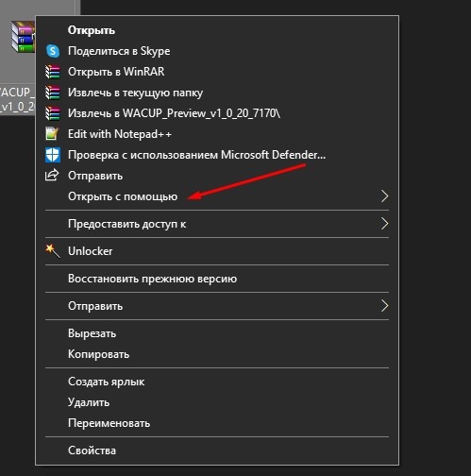Viewport: 471px width, 476px height.
Task: Expand the lower 'Отправить' submenu arrow
Action: point(384,306)
